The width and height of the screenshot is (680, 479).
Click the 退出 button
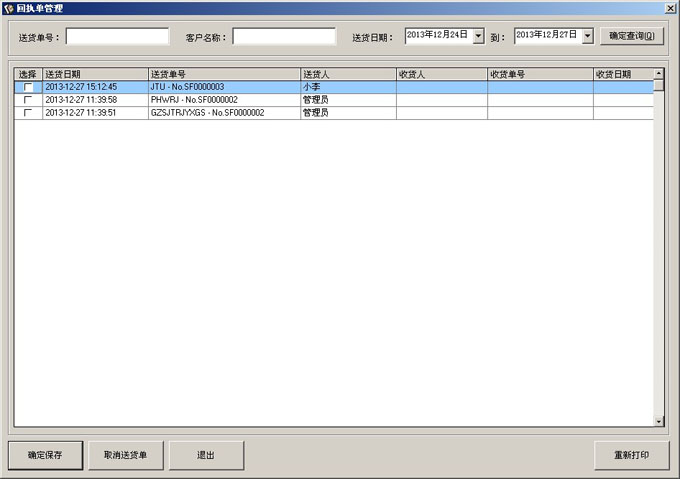tap(205, 455)
